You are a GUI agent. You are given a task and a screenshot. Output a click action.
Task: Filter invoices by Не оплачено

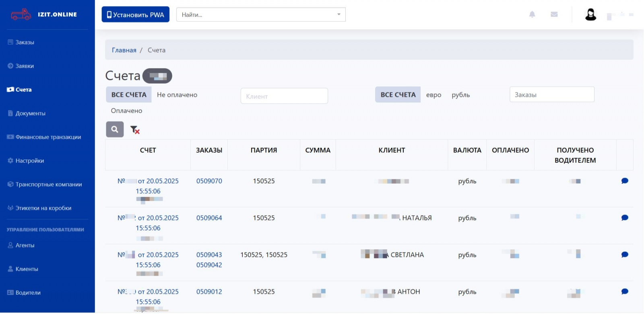[177, 95]
